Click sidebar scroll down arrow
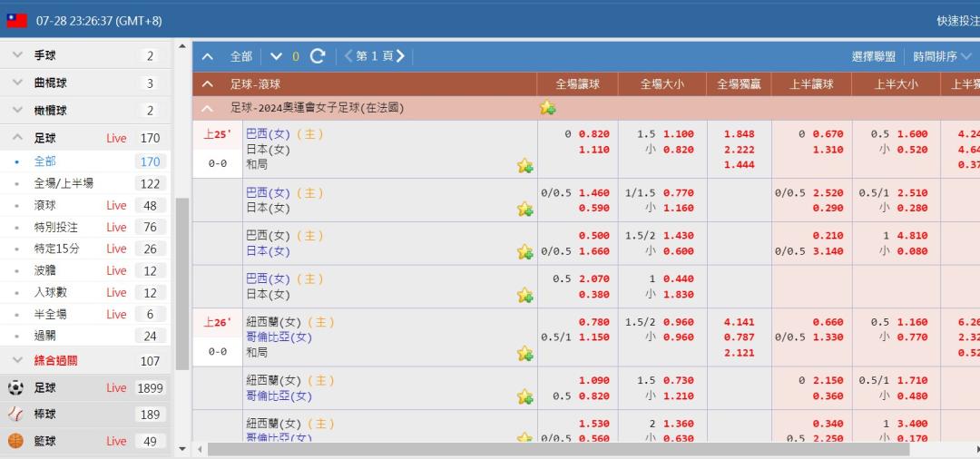Viewport: 980px width, 459px height. coord(181,448)
